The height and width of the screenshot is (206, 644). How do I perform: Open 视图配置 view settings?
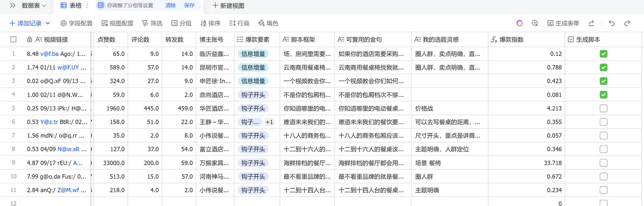point(117,23)
